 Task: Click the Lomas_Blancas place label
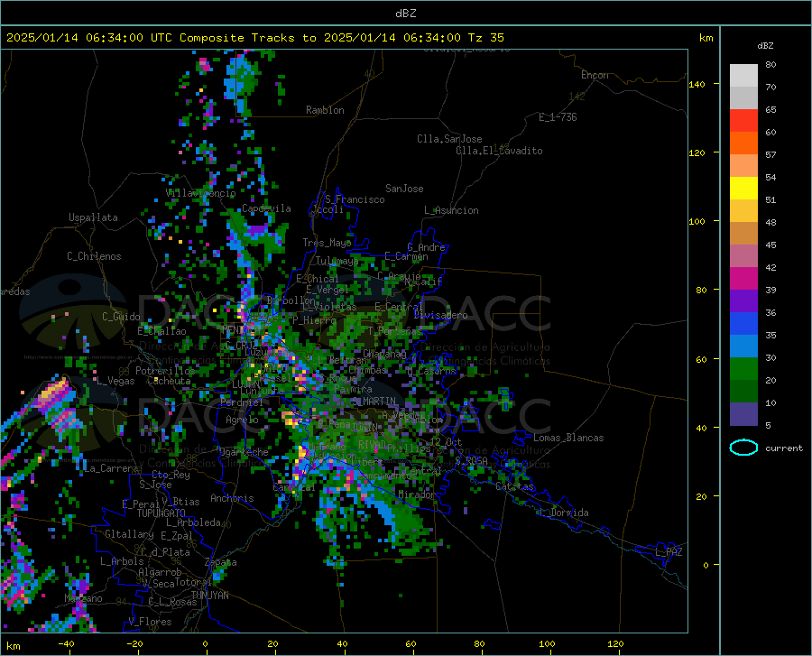click(568, 438)
